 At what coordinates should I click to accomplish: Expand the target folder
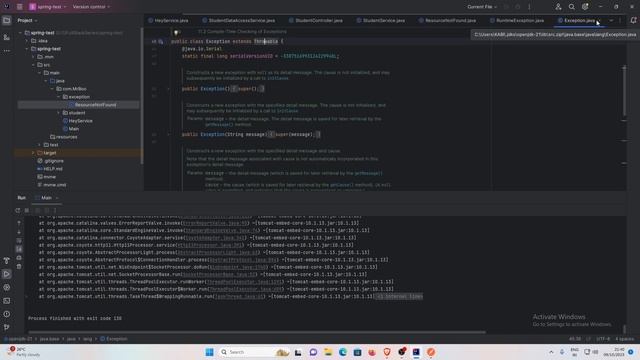33,153
